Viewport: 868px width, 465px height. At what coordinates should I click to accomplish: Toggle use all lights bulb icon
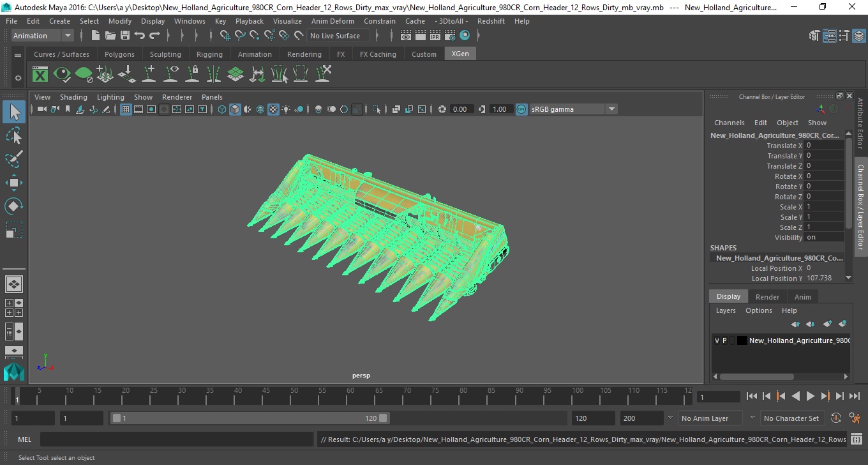[286, 109]
